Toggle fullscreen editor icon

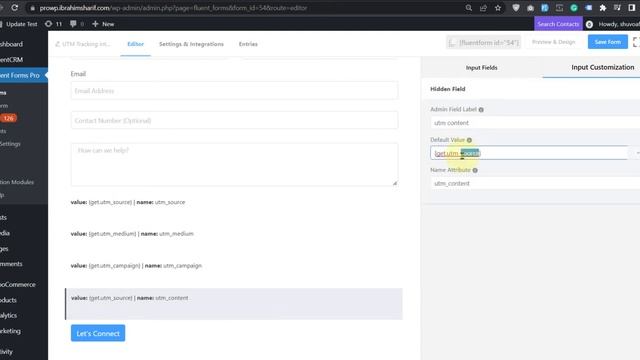click(636, 42)
